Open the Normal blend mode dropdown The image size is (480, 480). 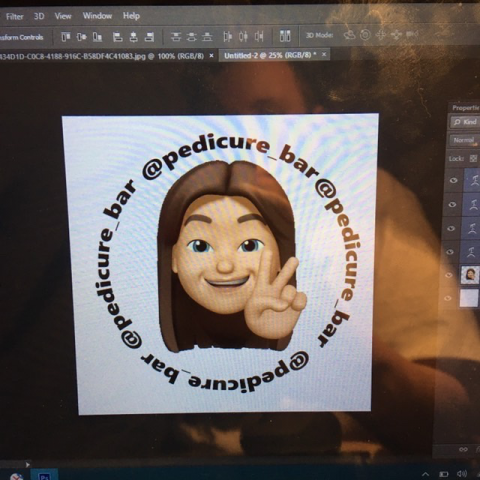coord(464,140)
